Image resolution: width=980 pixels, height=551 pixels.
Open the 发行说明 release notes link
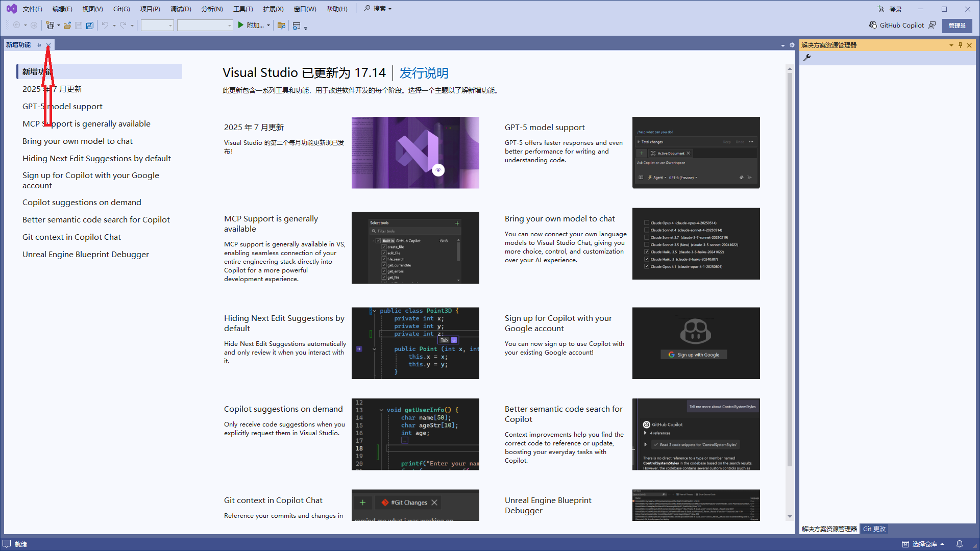[x=424, y=73]
